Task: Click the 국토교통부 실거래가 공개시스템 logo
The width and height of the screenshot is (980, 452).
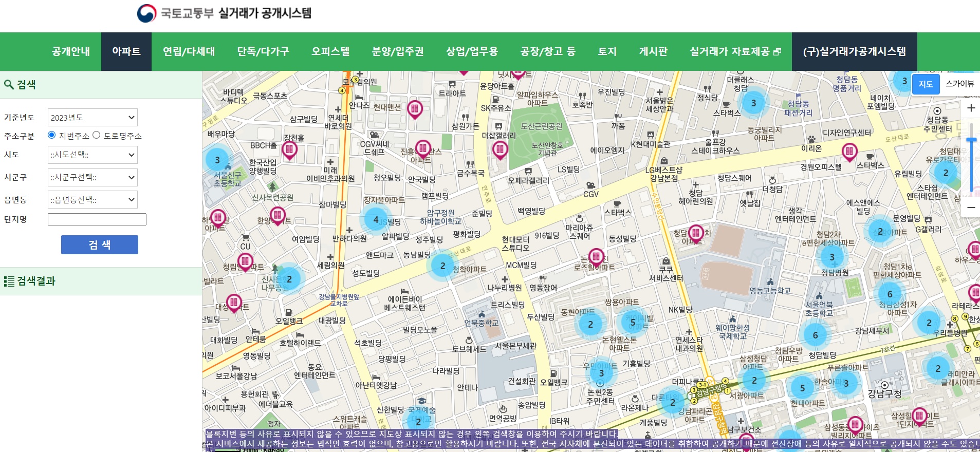Action: (x=224, y=13)
